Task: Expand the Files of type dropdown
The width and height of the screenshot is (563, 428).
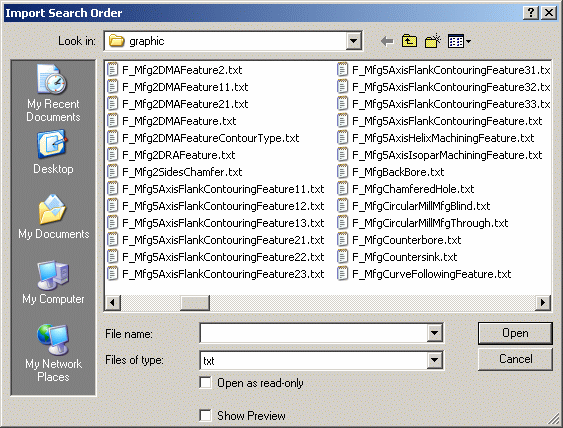Action: coord(434,360)
